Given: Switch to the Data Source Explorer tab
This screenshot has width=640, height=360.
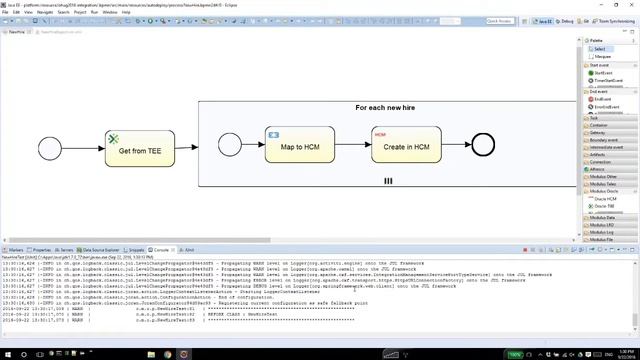Looking at the screenshot, I should pos(98,250).
